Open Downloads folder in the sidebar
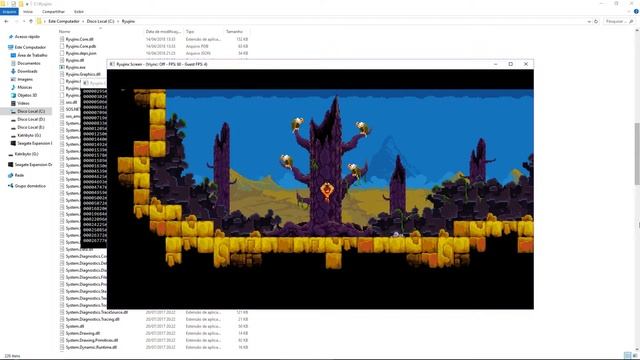640x360 pixels. coord(27,71)
